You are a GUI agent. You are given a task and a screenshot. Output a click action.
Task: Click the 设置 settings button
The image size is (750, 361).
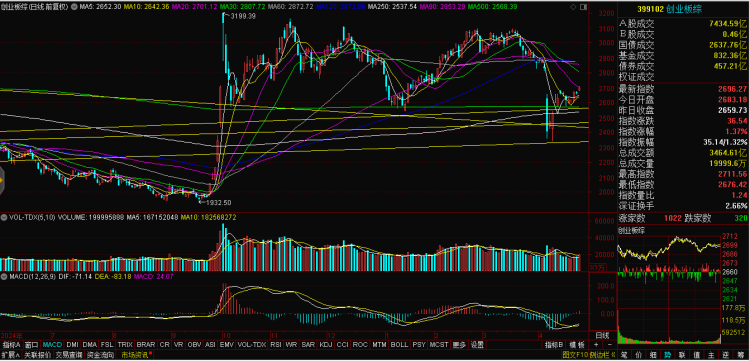(x=476, y=345)
